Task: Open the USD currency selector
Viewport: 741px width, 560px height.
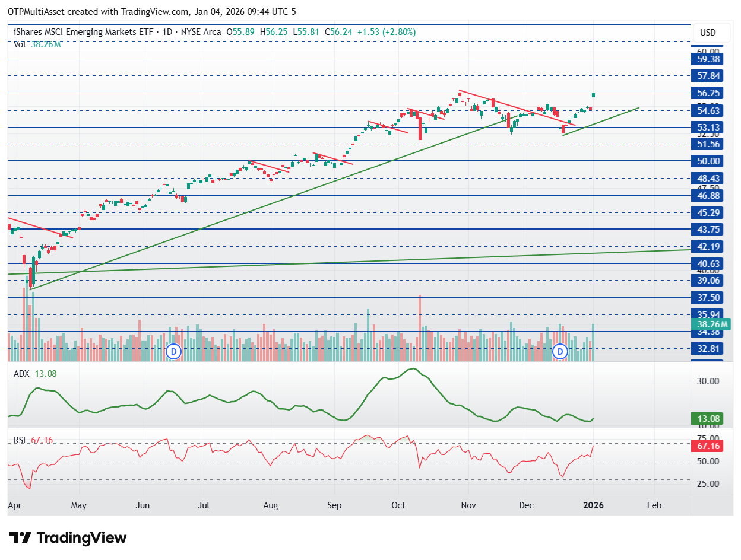Action: [708, 32]
